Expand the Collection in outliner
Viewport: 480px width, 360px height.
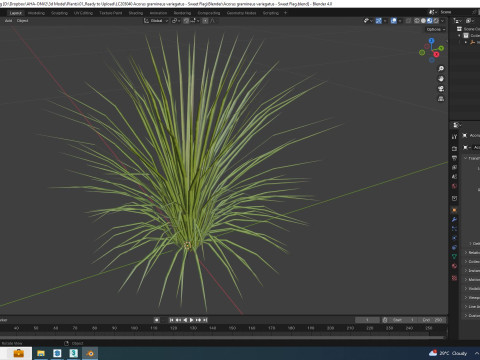459,35
